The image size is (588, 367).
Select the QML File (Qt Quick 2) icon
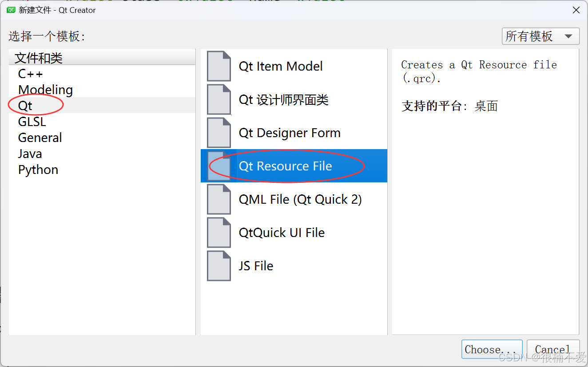[x=219, y=199]
